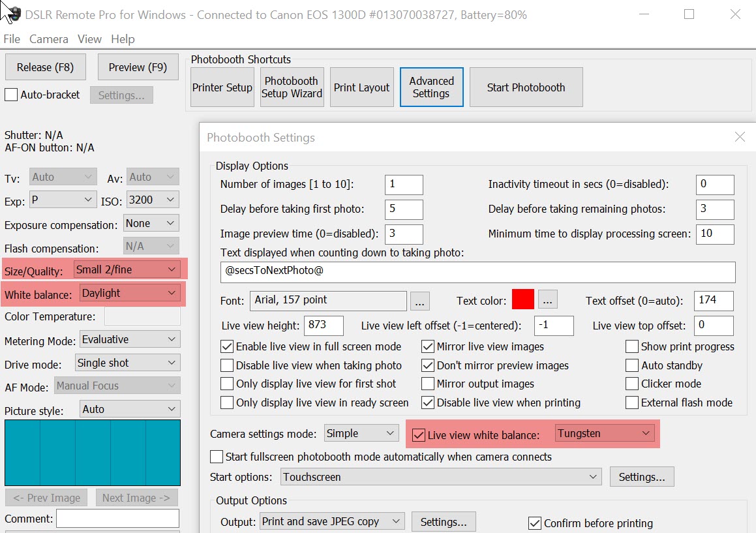This screenshot has width=756, height=533.
Task: Expand the White balance dropdown
Action: tap(130, 294)
